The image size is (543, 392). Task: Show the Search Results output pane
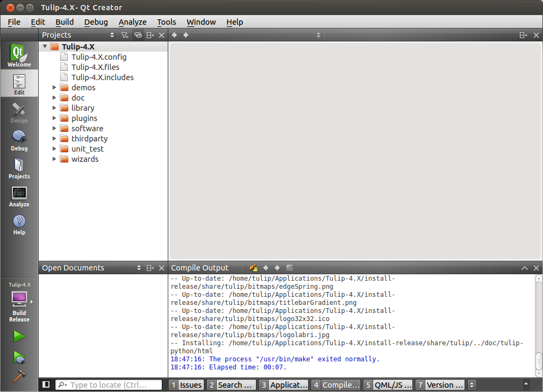point(231,384)
